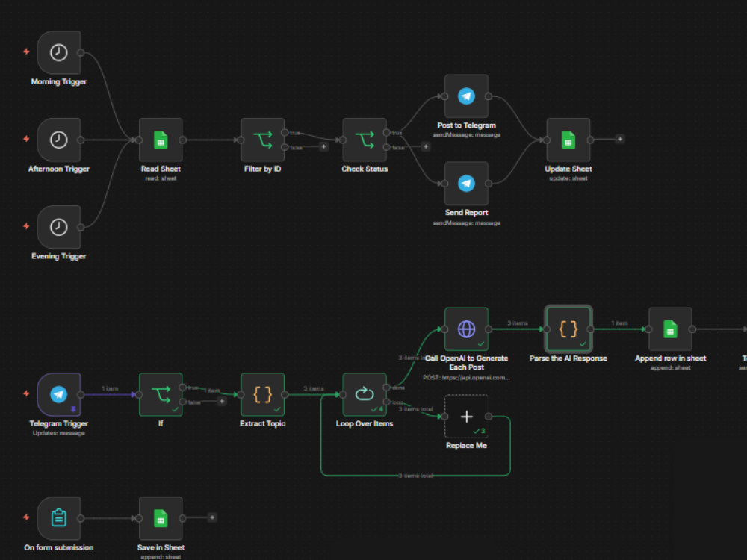Select the Evening Trigger clock node
Viewport: 747px width, 560px height.
pyautogui.click(x=58, y=227)
